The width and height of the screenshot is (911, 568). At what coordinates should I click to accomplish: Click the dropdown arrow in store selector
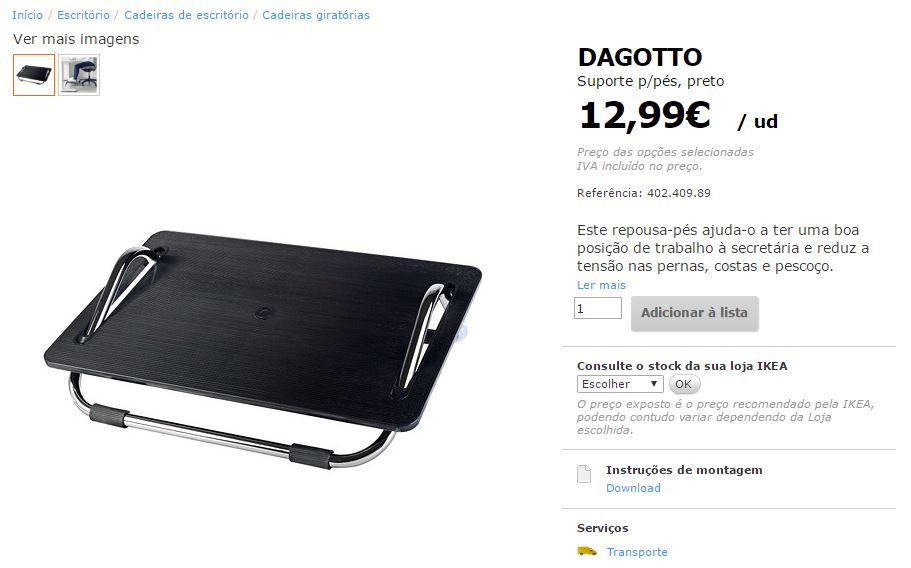[x=654, y=384]
